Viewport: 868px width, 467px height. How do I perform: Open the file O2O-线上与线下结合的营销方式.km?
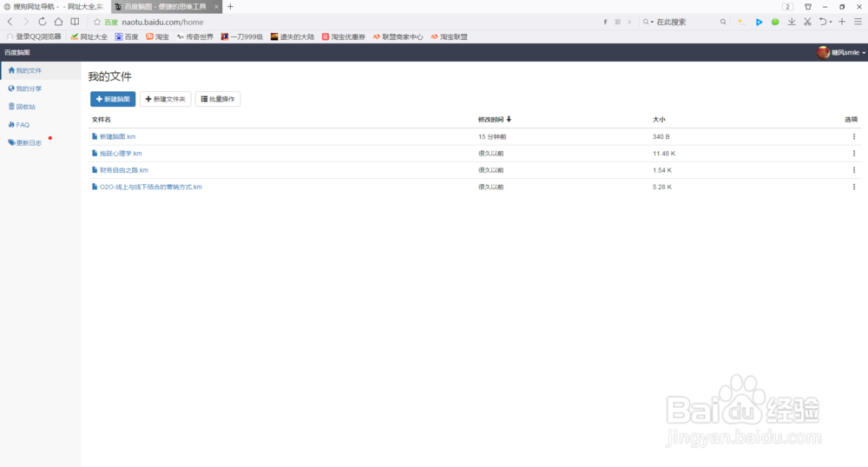pos(150,187)
